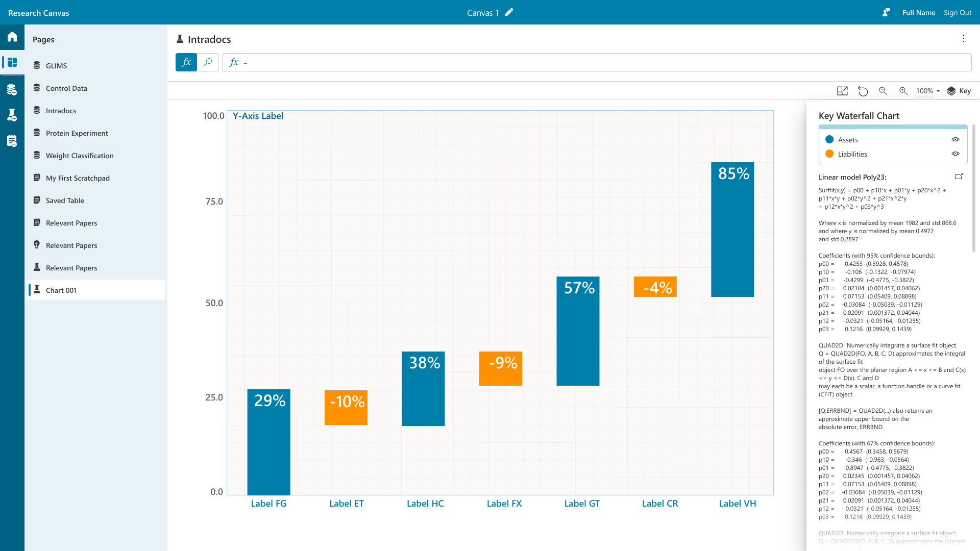This screenshot has width=980, height=551.
Task: Select the search magnifier beside the fx button
Action: point(208,62)
